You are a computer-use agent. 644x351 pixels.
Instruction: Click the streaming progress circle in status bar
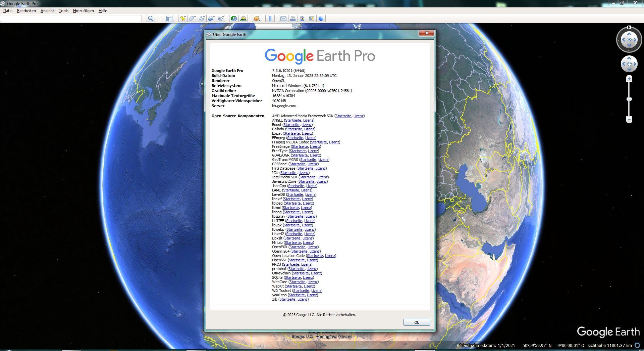tap(637, 345)
